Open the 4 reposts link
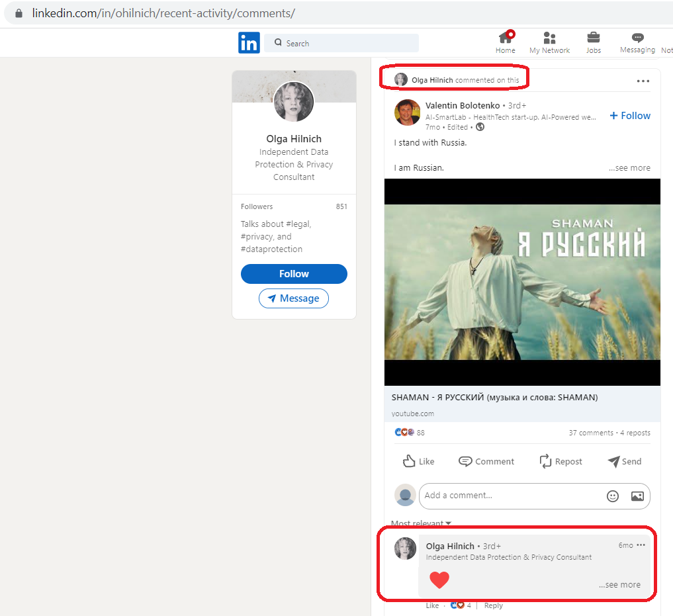 coord(635,433)
